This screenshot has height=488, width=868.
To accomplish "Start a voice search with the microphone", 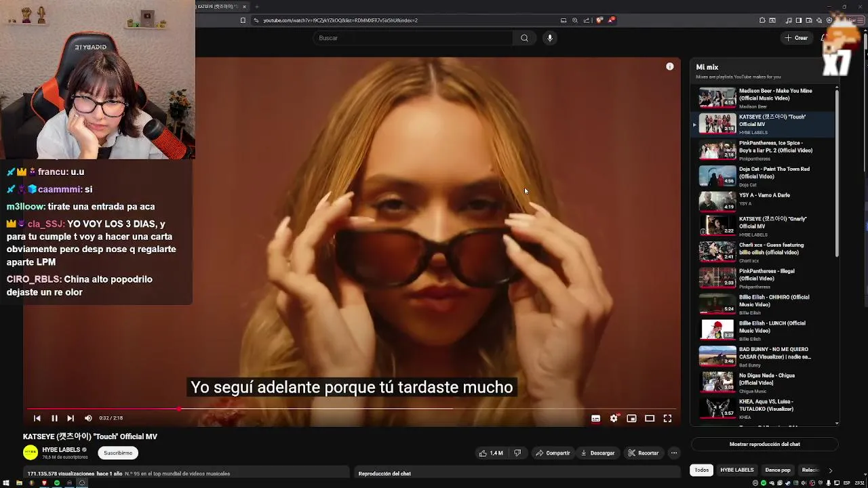I will [x=550, y=38].
